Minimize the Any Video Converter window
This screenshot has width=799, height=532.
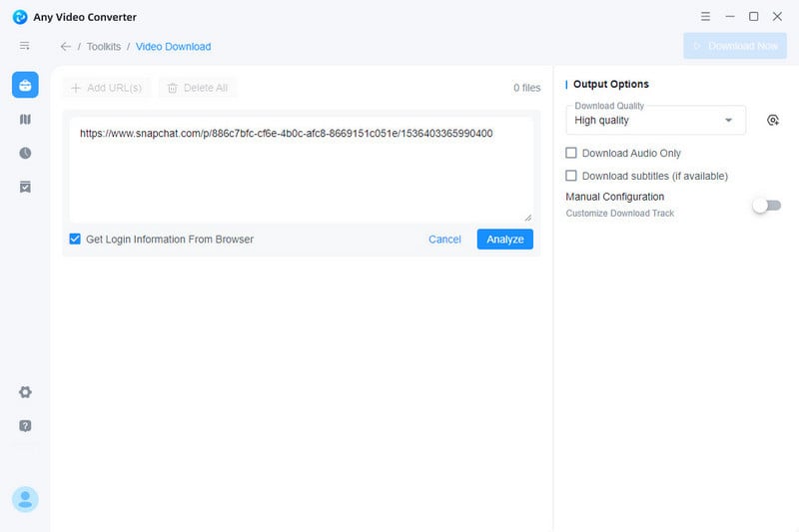click(x=730, y=16)
